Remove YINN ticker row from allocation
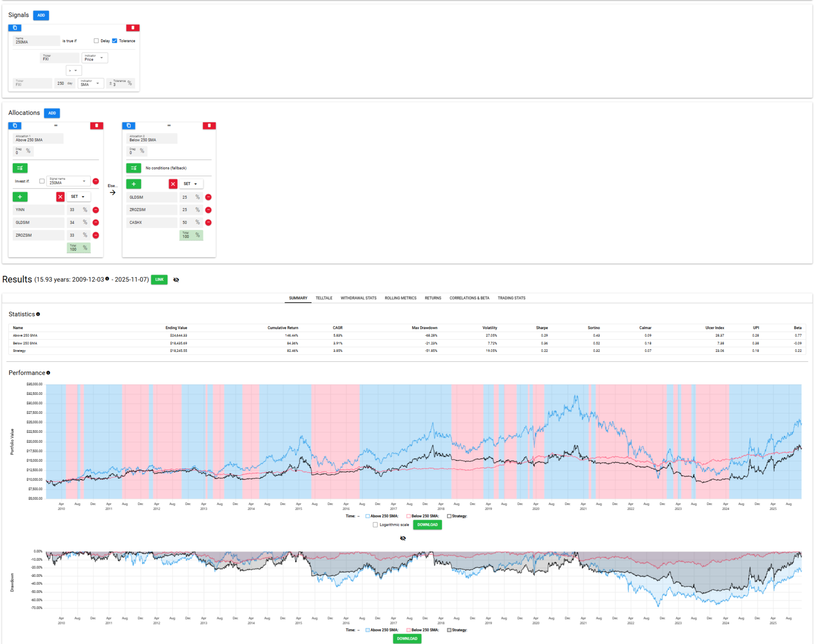The image size is (816, 644). click(96, 210)
